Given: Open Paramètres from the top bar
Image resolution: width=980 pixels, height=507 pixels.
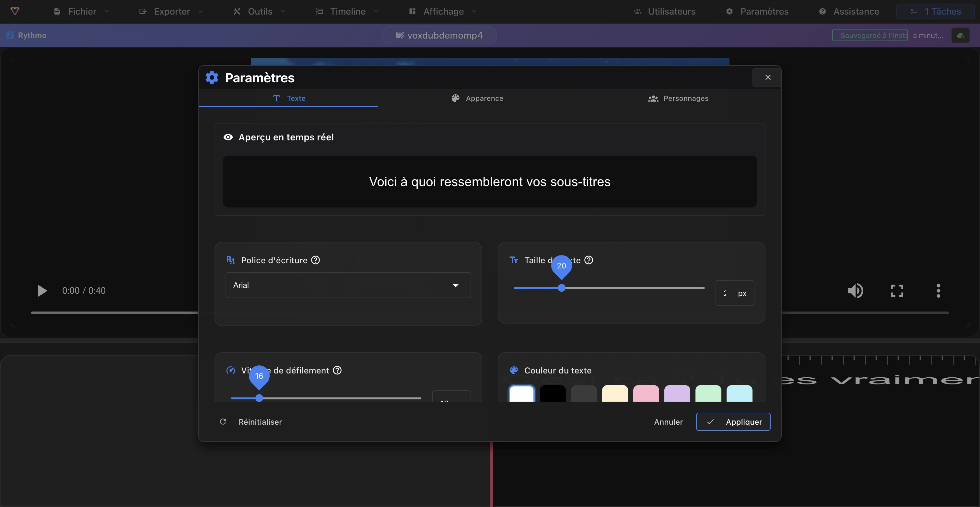Looking at the screenshot, I should (x=757, y=11).
